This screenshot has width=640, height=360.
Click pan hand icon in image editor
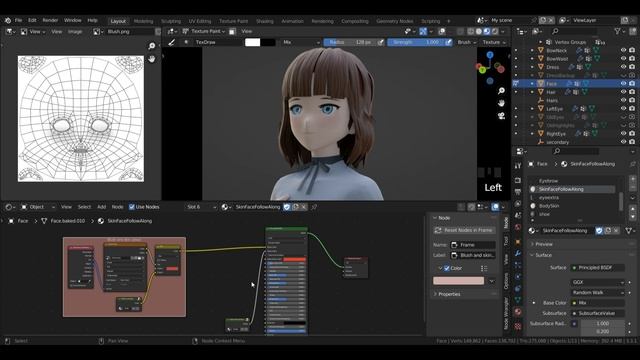152,59
